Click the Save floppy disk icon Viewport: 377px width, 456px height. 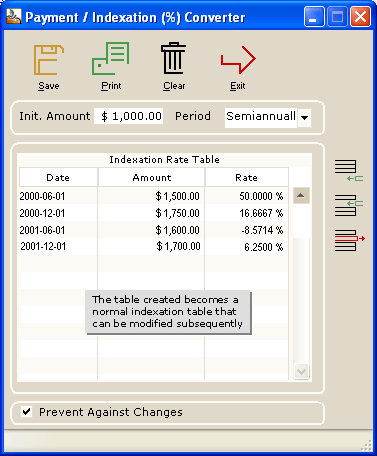49,60
